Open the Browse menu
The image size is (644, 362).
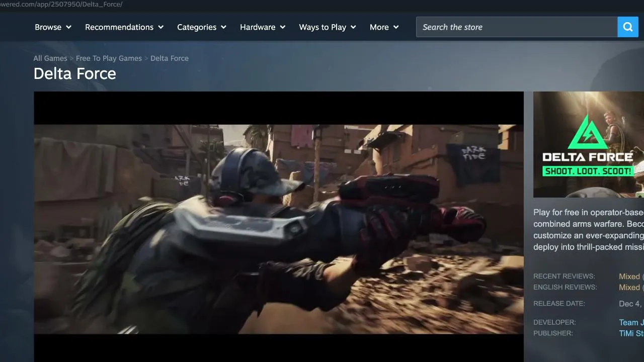(53, 27)
